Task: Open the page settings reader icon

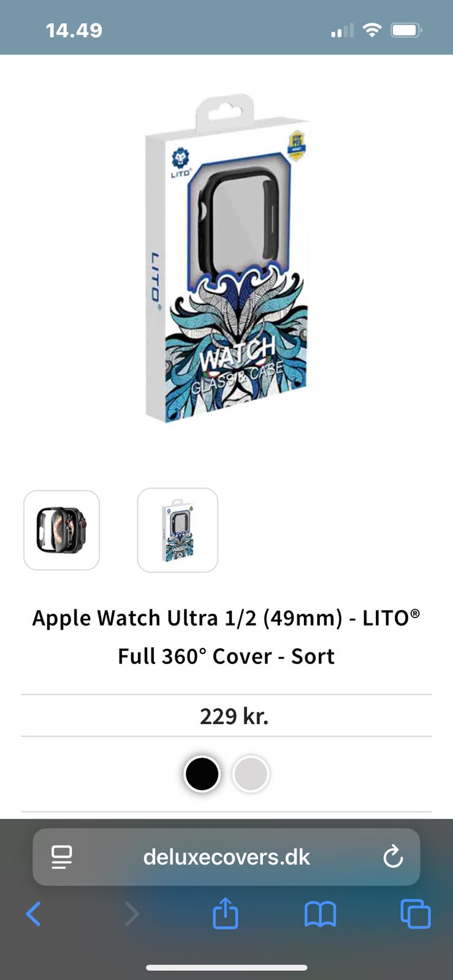Action: [61, 857]
